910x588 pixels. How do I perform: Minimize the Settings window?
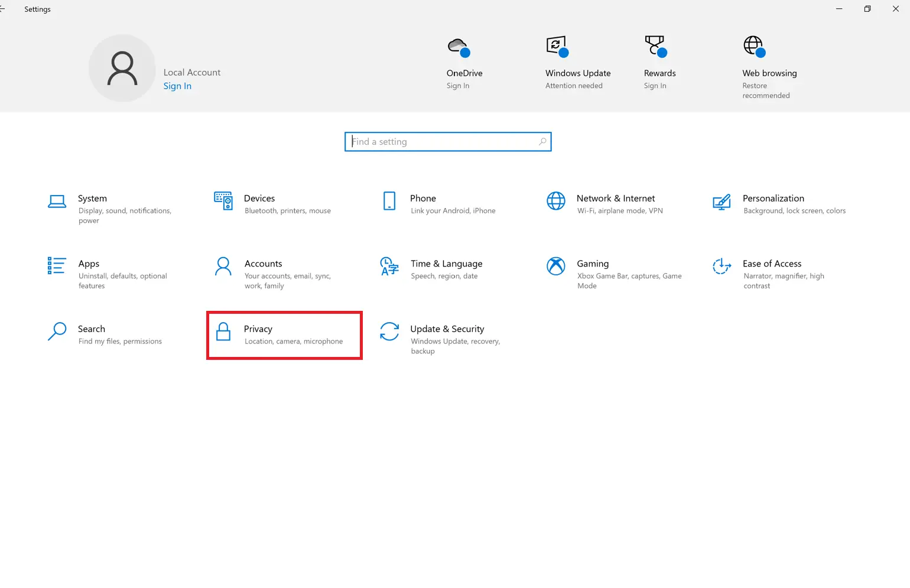(839, 9)
